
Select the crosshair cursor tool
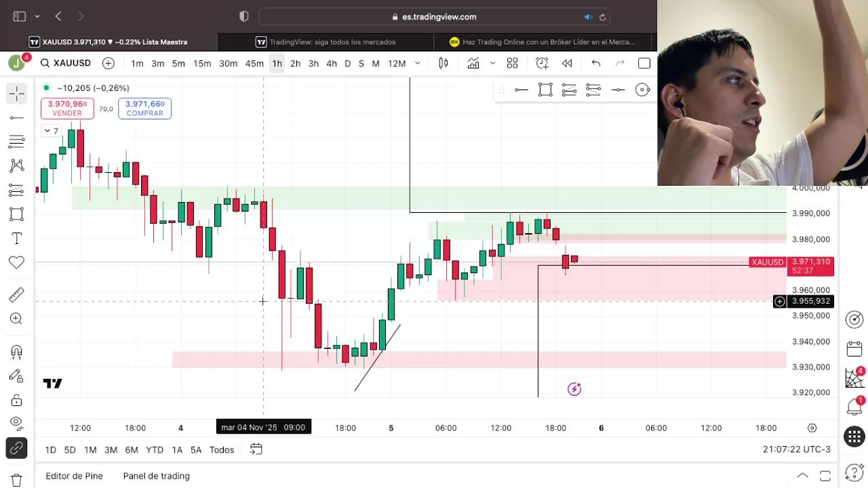[x=17, y=94]
